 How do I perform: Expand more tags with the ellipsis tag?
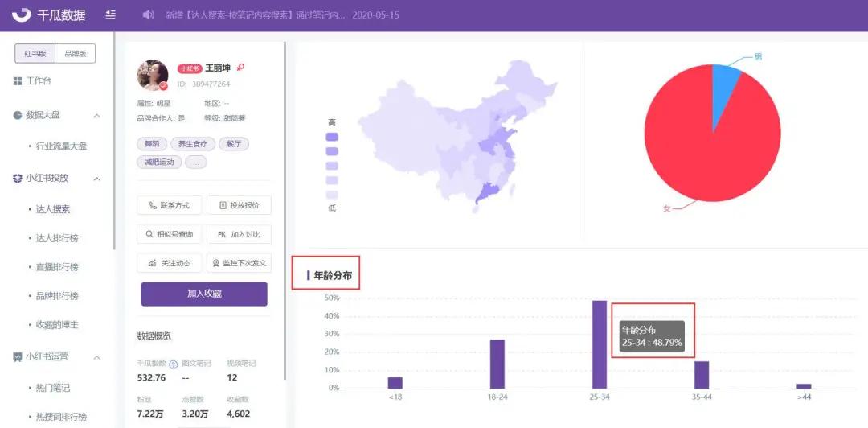point(195,163)
